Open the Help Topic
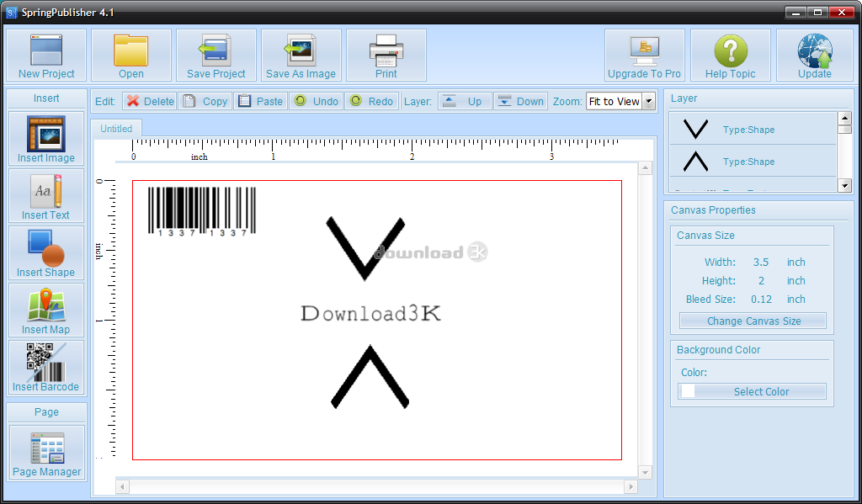This screenshot has height=504, width=862. pyautogui.click(x=730, y=56)
